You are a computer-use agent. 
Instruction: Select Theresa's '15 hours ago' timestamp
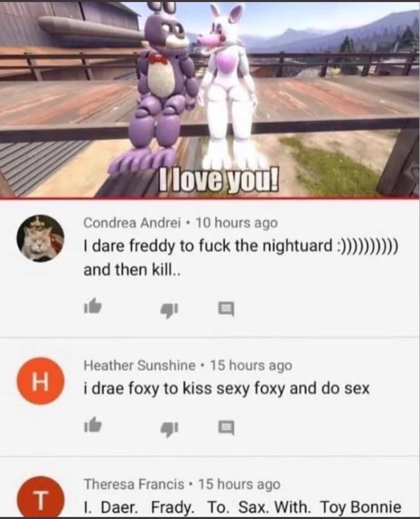coord(239,484)
